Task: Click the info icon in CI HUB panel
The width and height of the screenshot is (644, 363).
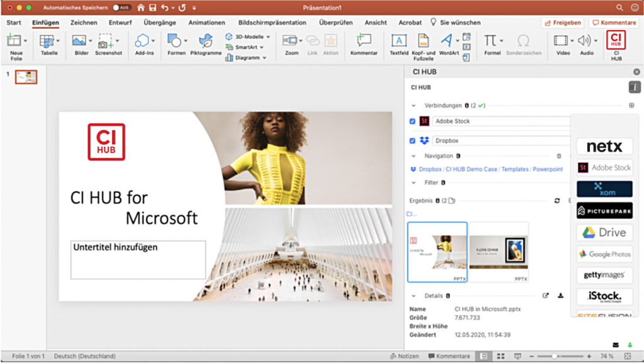Action: point(635,87)
